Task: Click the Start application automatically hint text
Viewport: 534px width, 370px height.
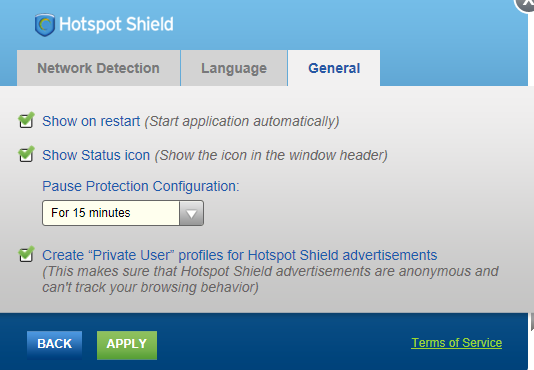Action: pyautogui.click(x=242, y=122)
